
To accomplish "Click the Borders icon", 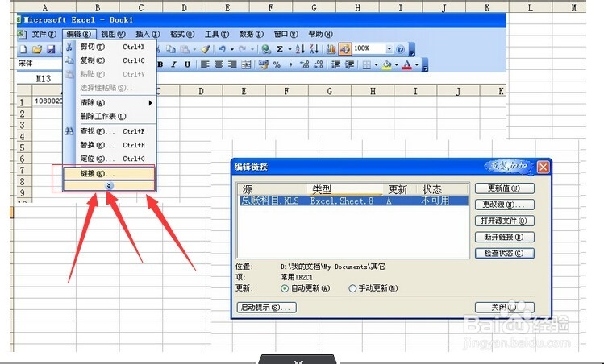I will tap(366, 65).
